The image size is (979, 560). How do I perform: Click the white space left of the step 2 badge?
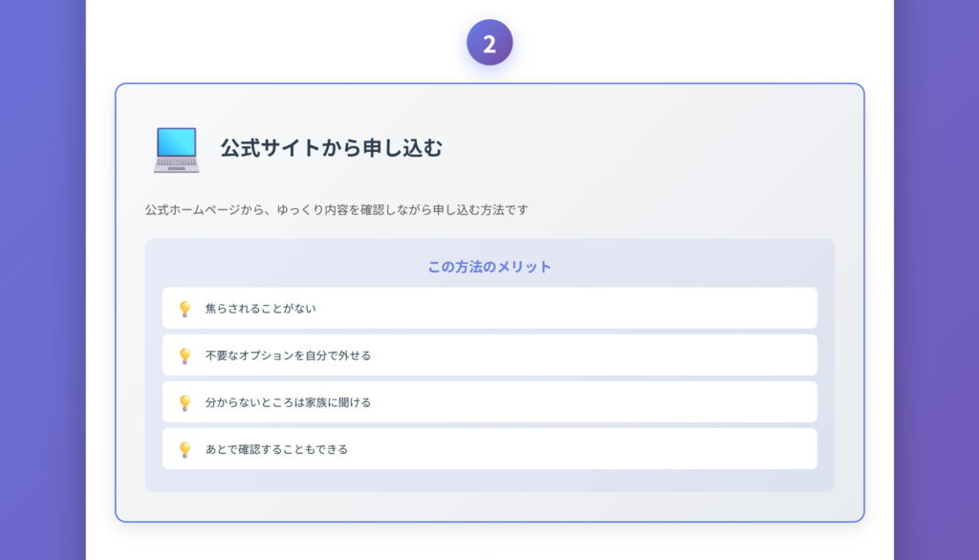point(287,43)
